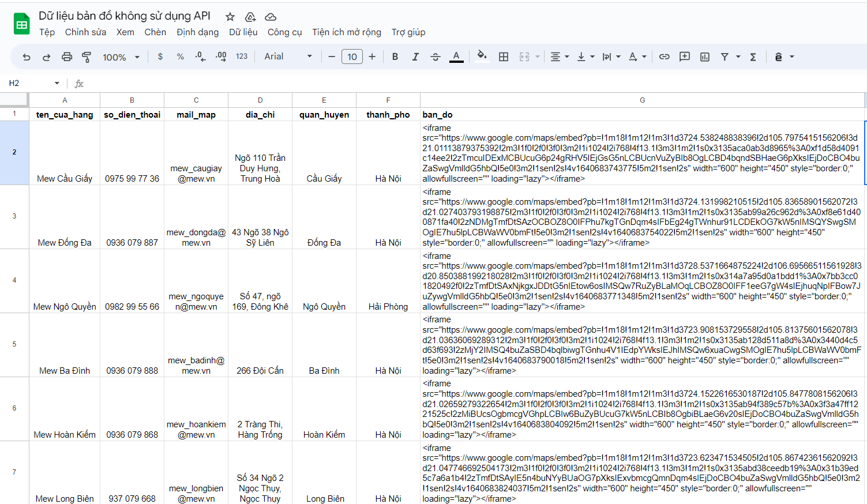Open the Định dạng menu
The image size is (867, 504).
pyautogui.click(x=197, y=32)
